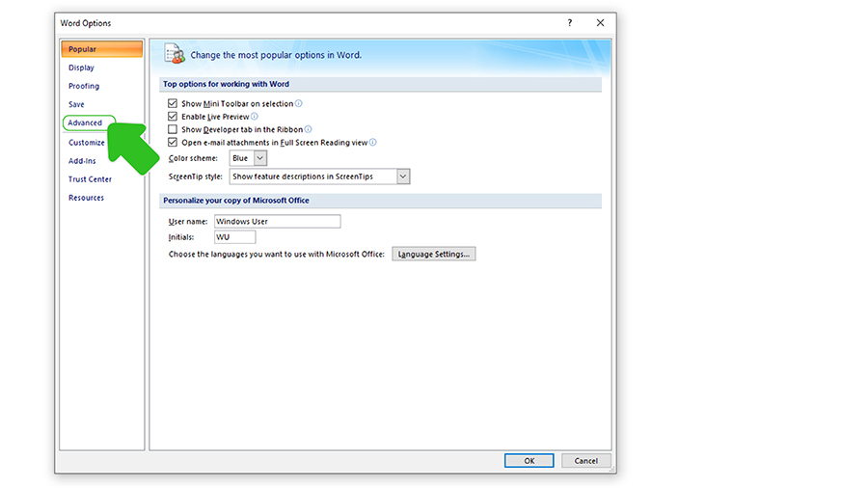Click the Initials input box

pyautogui.click(x=234, y=237)
